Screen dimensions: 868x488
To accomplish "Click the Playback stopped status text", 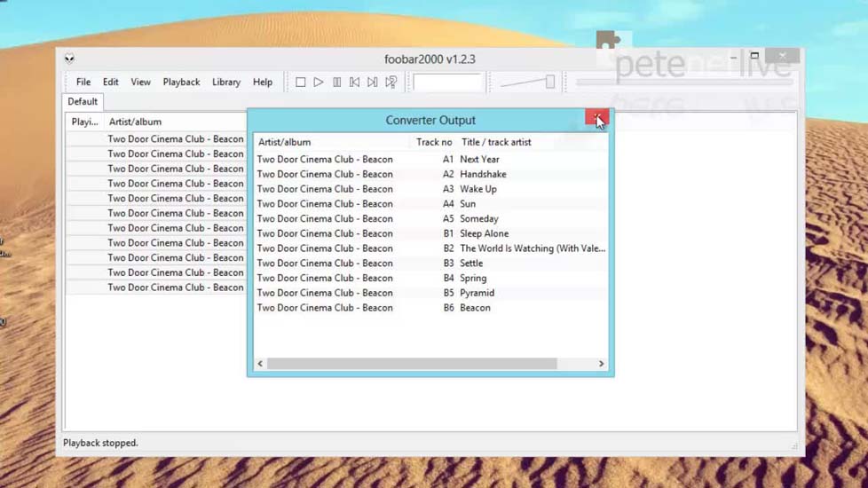I will [100, 443].
